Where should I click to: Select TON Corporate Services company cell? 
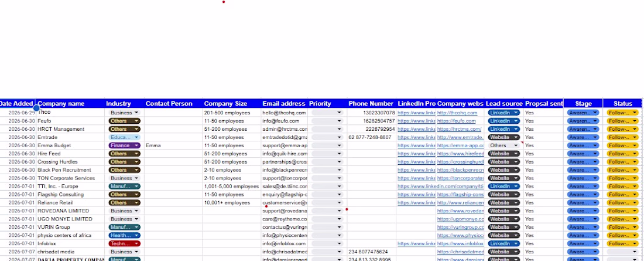[x=70, y=178]
